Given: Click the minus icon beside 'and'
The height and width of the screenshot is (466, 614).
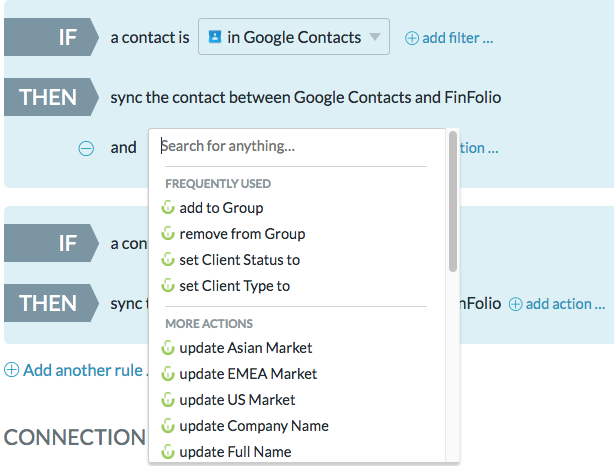Looking at the screenshot, I should click(86, 148).
